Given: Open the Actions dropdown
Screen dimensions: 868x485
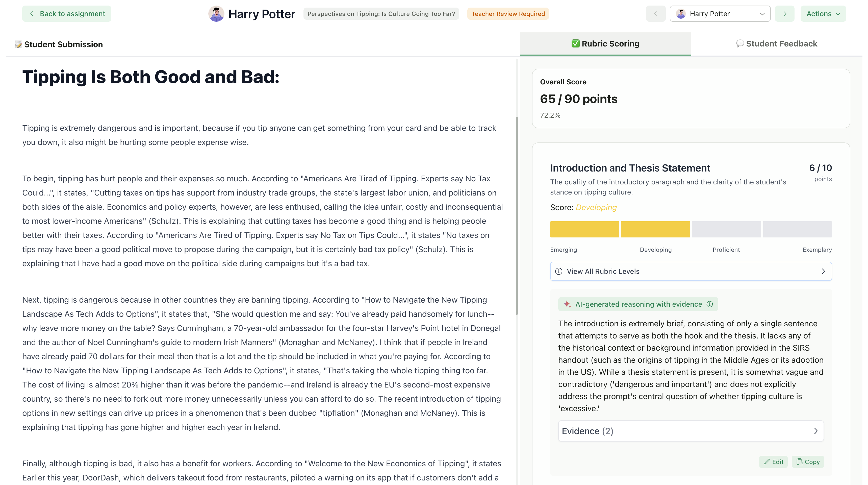Looking at the screenshot, I should coord(823,13).
